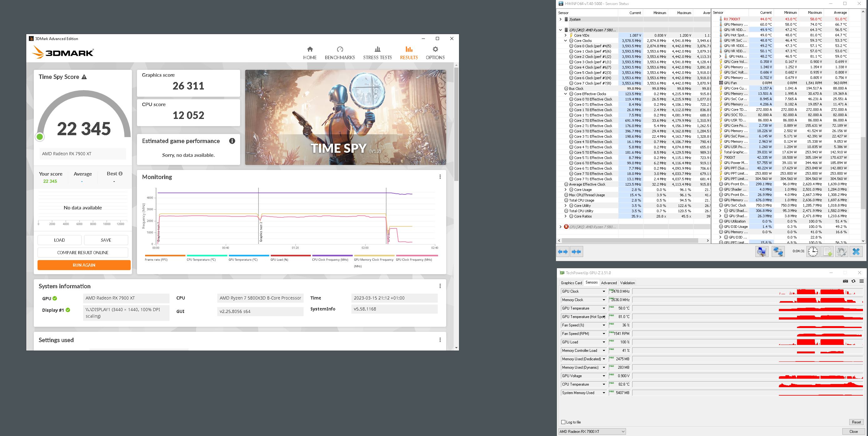
Task: Click the LOAD button in 3DMark
Action: pyautogui.click(x=59, y=240)
